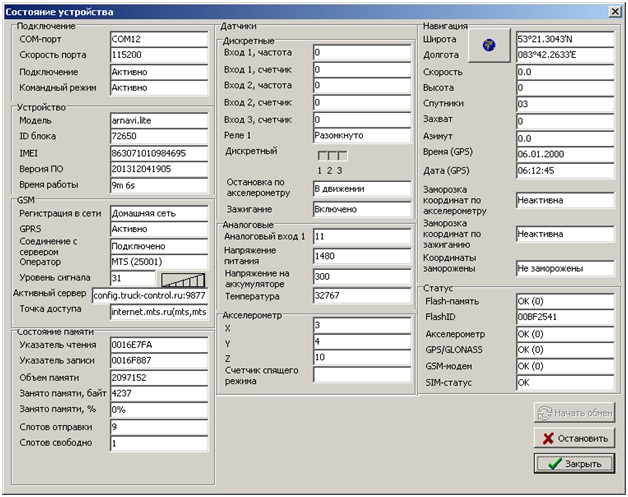Click the green checkmark Закрыть button
This screenshot has height=497, width=628.
(x=574, y=464)
